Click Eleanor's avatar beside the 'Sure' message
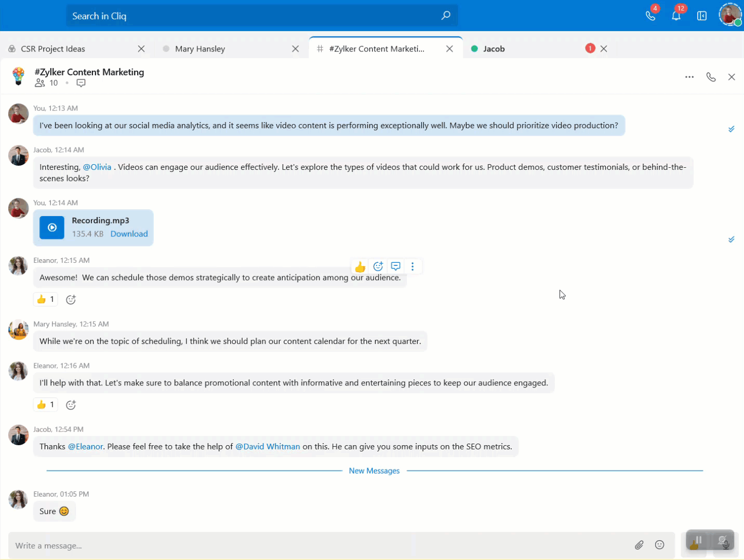Screen dimensions: 744x560 click(18, 500)
